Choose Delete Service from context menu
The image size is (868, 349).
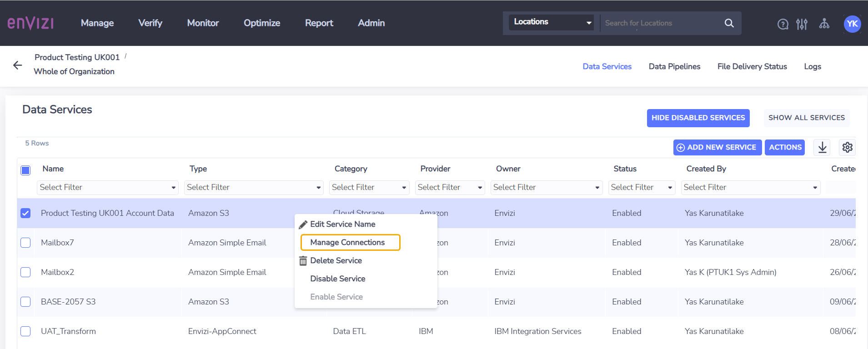pyautogui.click(x=336, y=260)
